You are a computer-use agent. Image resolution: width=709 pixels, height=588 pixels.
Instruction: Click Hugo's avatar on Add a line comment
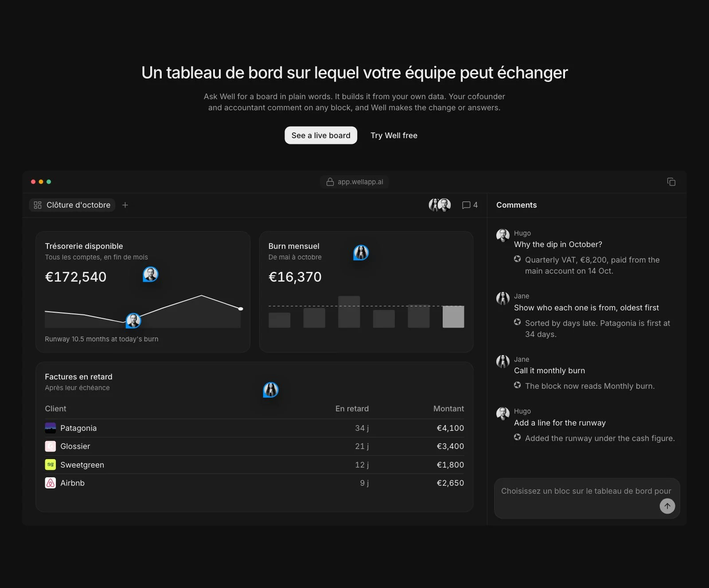point(503,414)
